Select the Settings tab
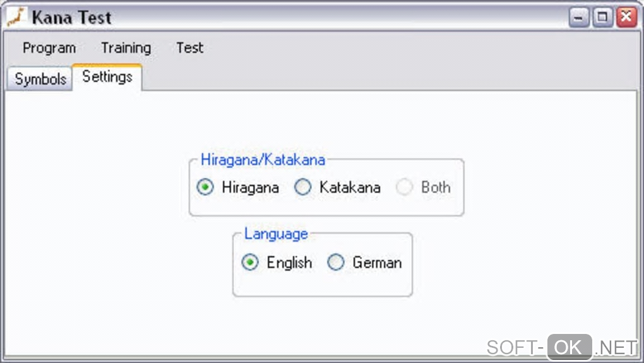644x363 pixels. pos(107,77)
